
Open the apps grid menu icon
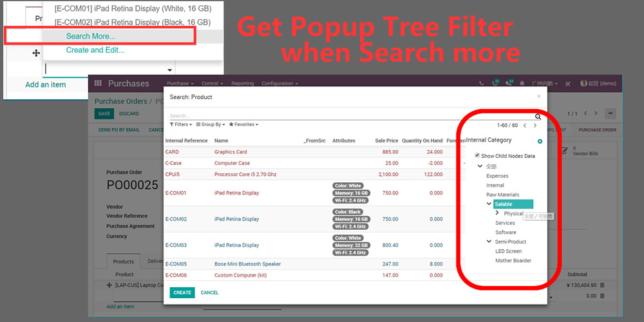(98, 83)
